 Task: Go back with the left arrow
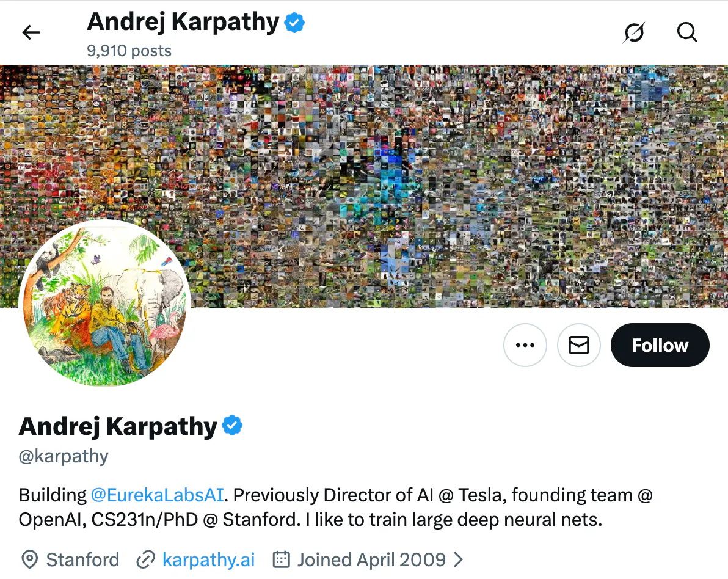pyautogui.click(x=31, y=32)
